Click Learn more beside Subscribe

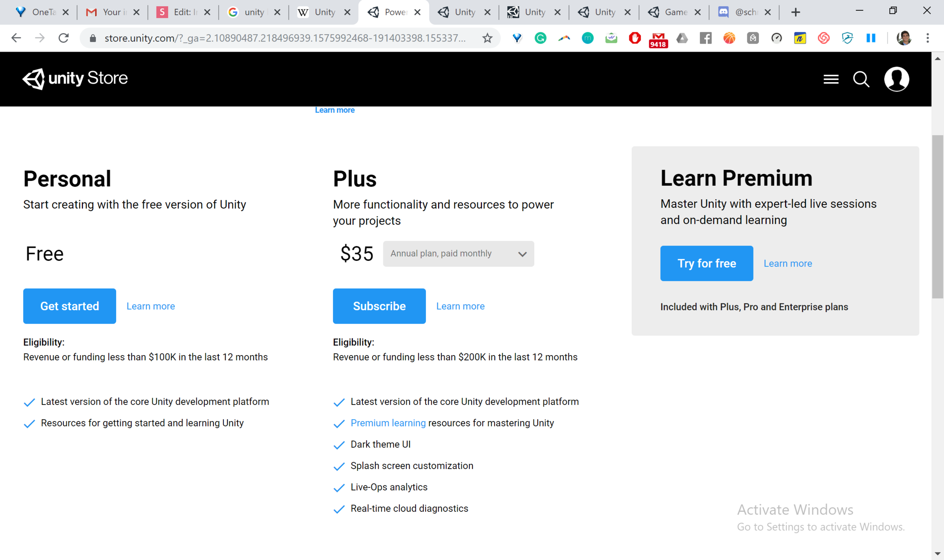[460, 306]
